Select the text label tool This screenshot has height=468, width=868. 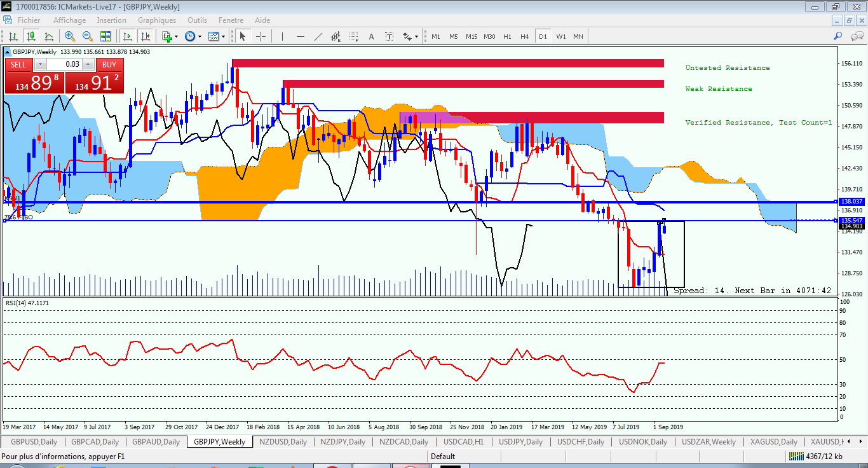pos(390,36)
